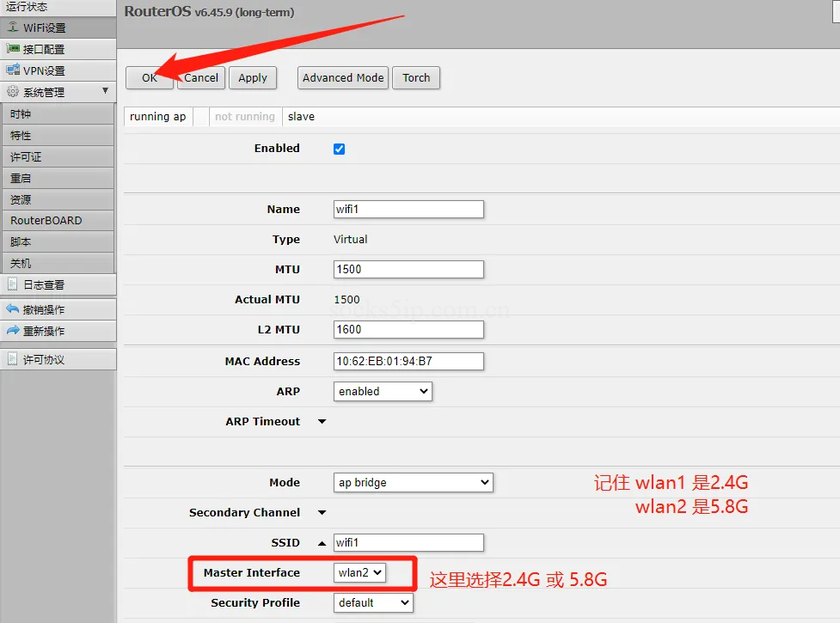Viewport: 840px width, 623px height.
Task: Click the 重新操作 redo arrow icon
Action: 13,331
